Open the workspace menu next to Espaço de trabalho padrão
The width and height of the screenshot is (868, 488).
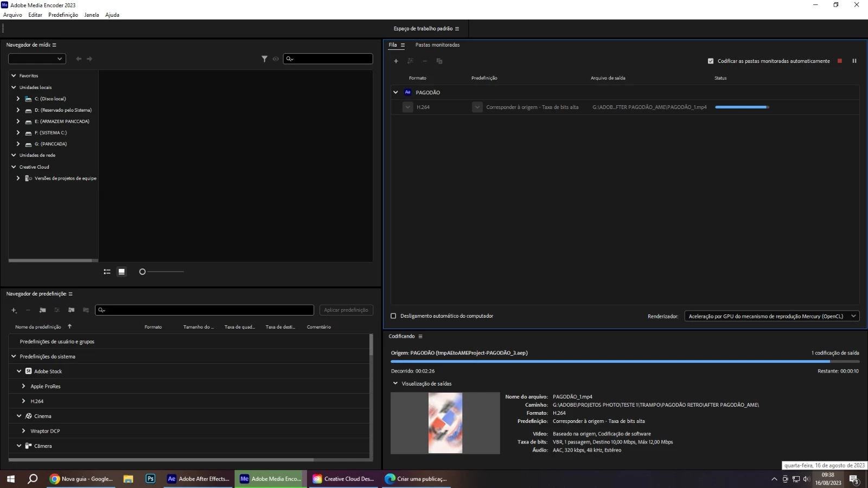click(x=457, y=29)
